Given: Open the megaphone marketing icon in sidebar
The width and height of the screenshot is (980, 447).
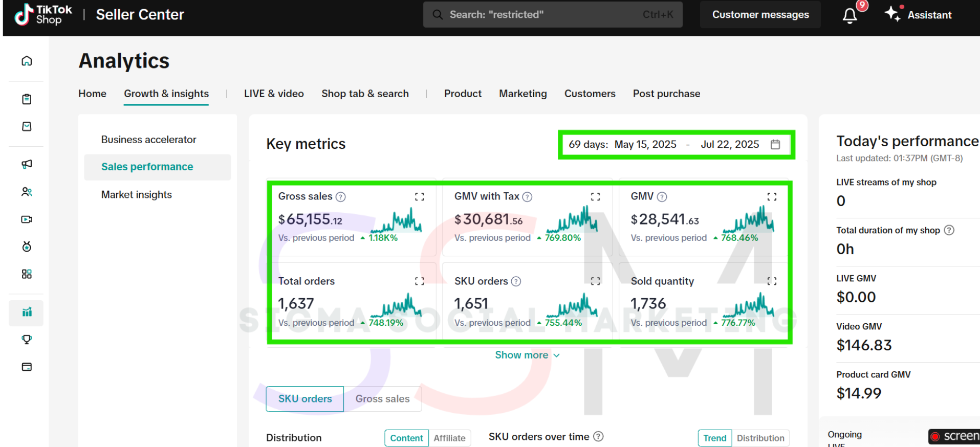Looking at the screenshot, I should (27, 164).
